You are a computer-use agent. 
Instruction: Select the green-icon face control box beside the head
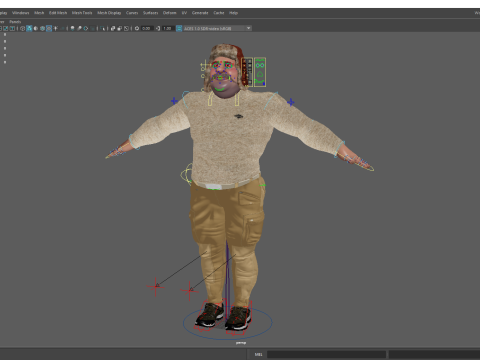coord(260,72)
